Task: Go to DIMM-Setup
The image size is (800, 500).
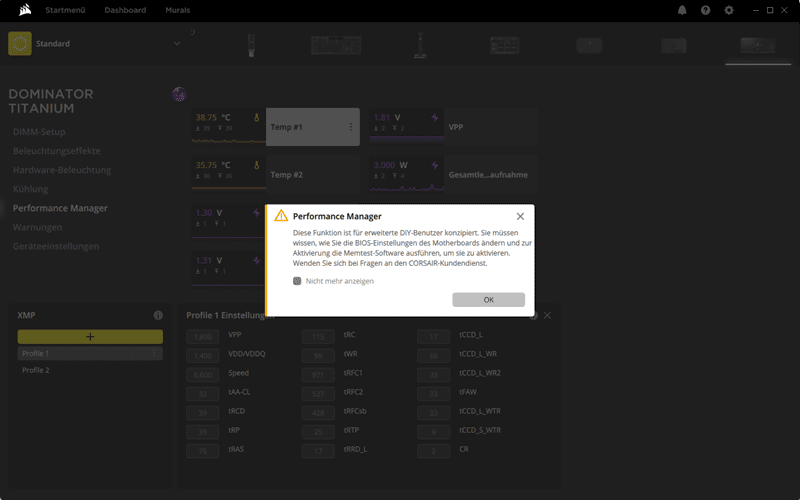Action: click(39, 132)
